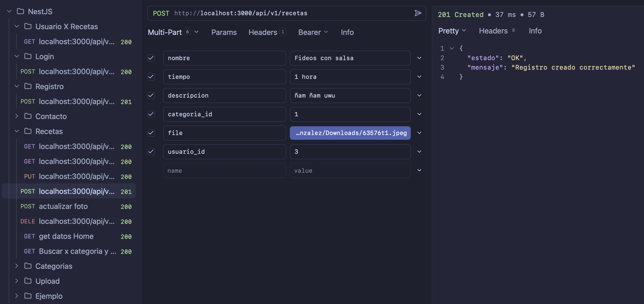Click the 63576t1.jpeg file attachment chip
The width and height of the screenshot is (644, 304).
pyautogui.click(x=350, y=133)
